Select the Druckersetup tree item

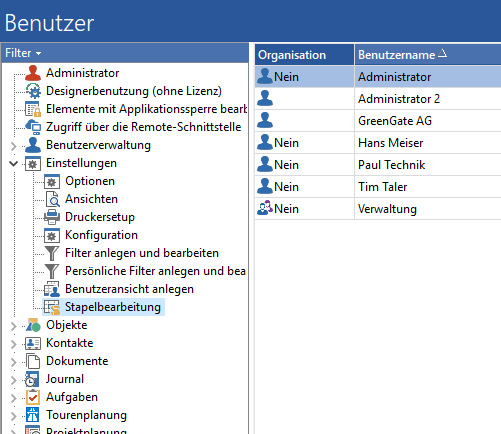pos(100,217)
